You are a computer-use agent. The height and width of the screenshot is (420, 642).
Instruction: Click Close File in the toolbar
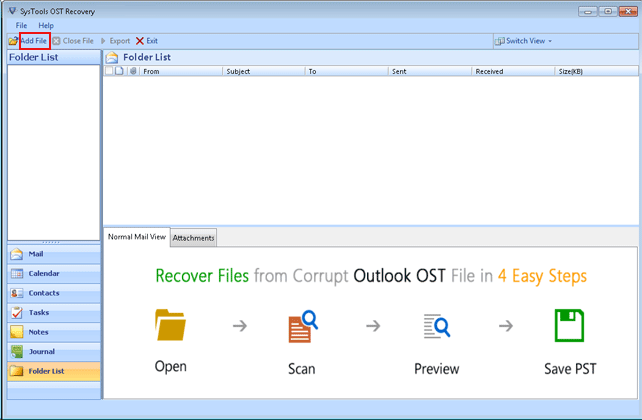(78, 41)
